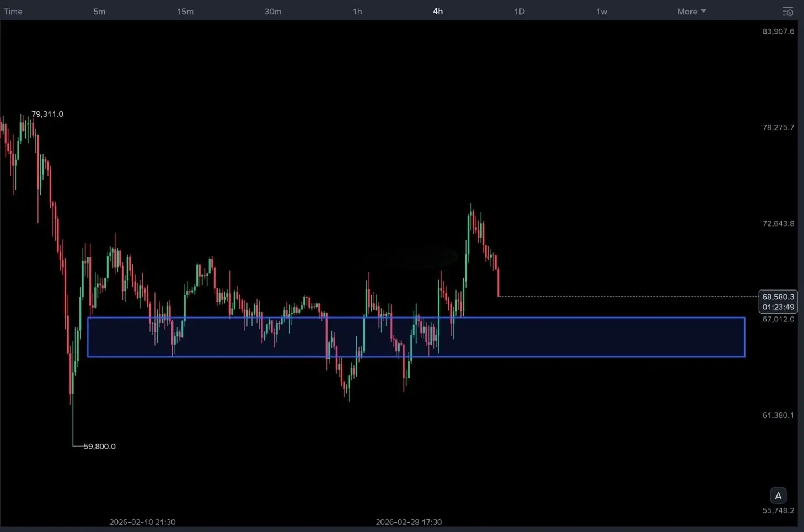804x532 pixels.
Task: Switch chart to 1D interval
Action: pos(519,12)
